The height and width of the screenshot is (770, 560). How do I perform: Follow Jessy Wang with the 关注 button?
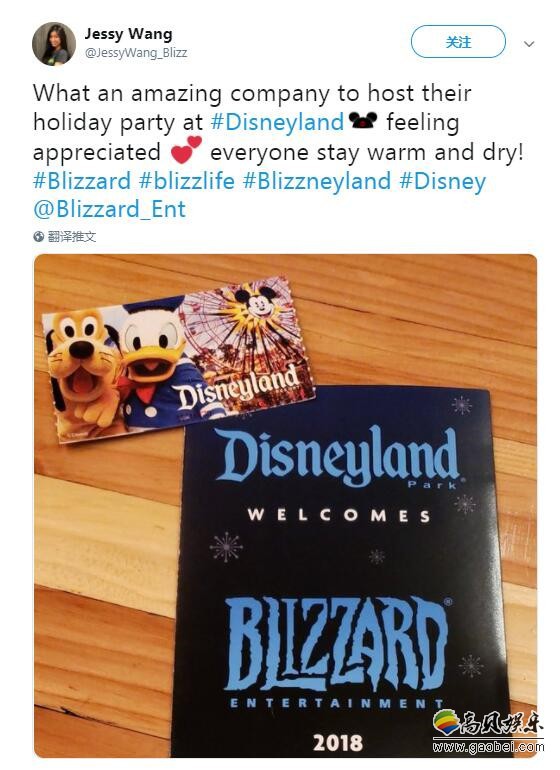click(x=458, y=42)
